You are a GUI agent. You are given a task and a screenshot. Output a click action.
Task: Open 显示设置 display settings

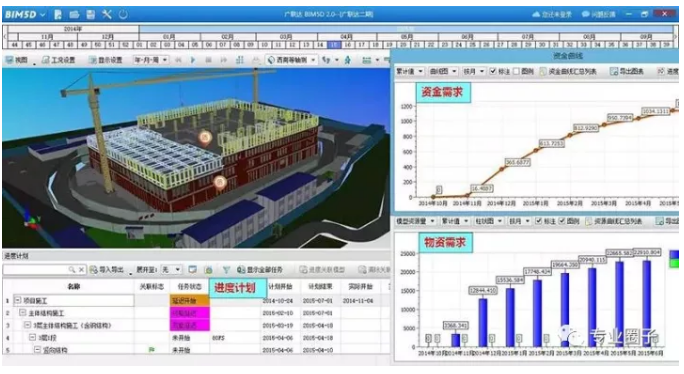pyautogui.click(x=105, y=60)
